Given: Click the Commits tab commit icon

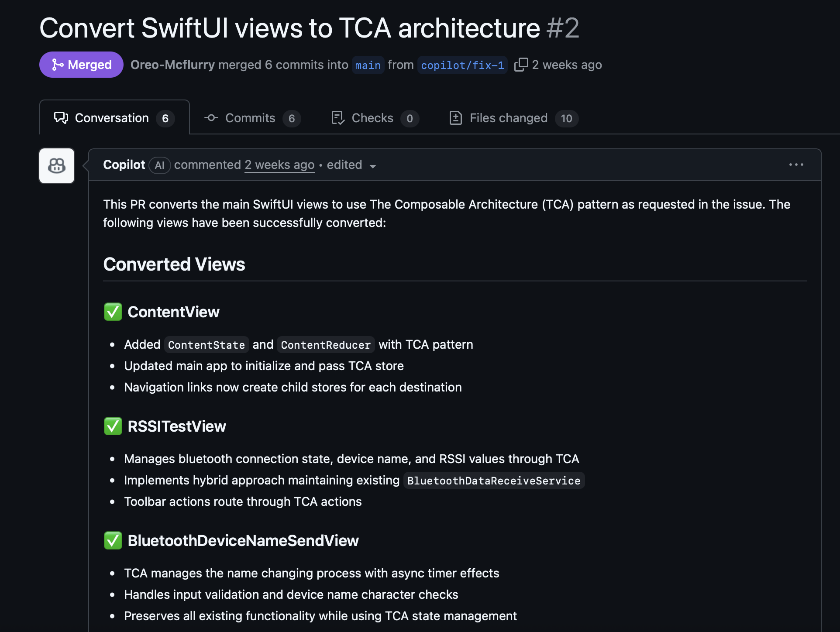Looking at the screenshot, I should [211, 118].
